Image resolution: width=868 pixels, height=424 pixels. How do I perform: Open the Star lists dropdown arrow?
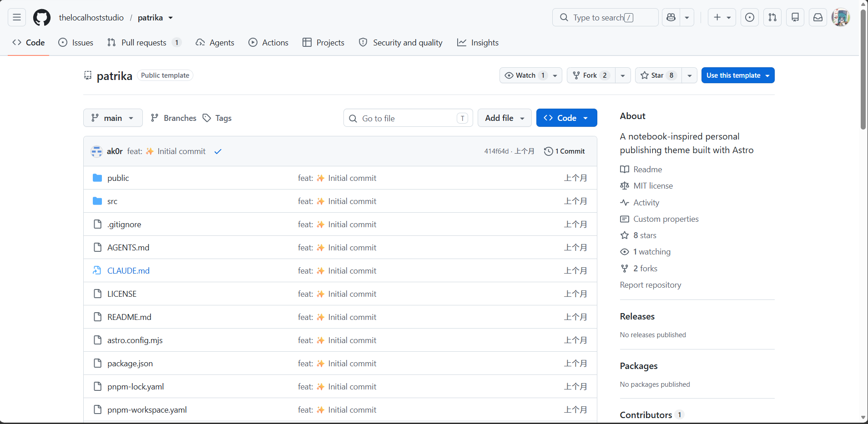pos(690,75)
